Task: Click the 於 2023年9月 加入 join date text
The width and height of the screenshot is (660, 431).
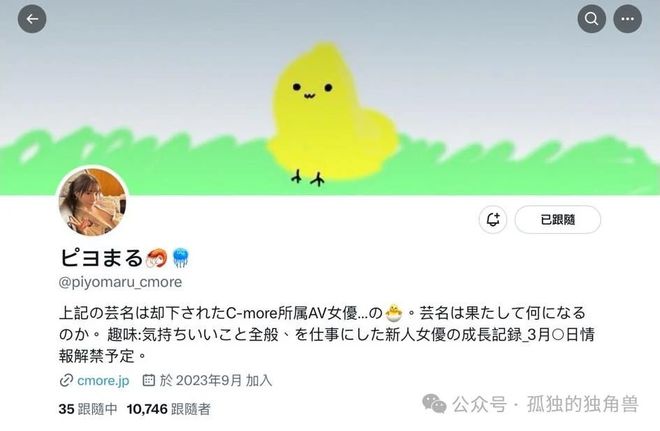Action: point(216,380)
